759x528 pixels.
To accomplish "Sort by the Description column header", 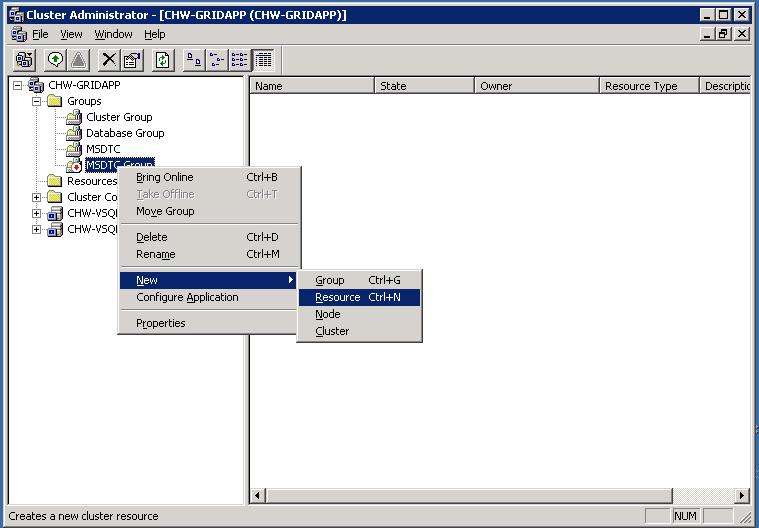I will (x=725, y=86).
